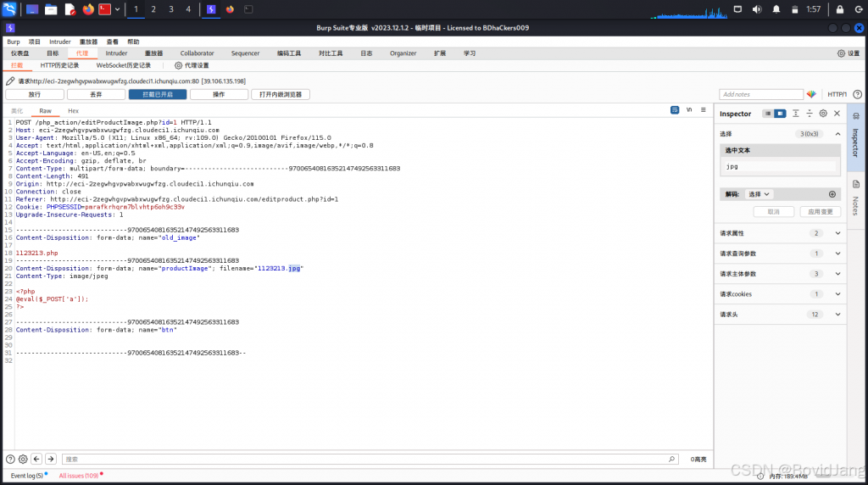Switch to the Hex view tab
Screen dimensions: 868x485
coord(73,111)
